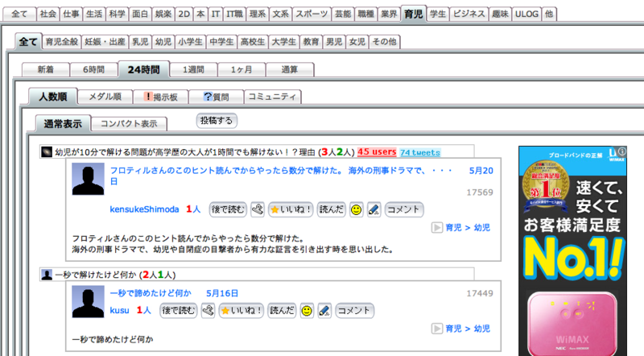Open the kusu username link
The height and width of the screenshot is (356, 644).
pos(119,310)
